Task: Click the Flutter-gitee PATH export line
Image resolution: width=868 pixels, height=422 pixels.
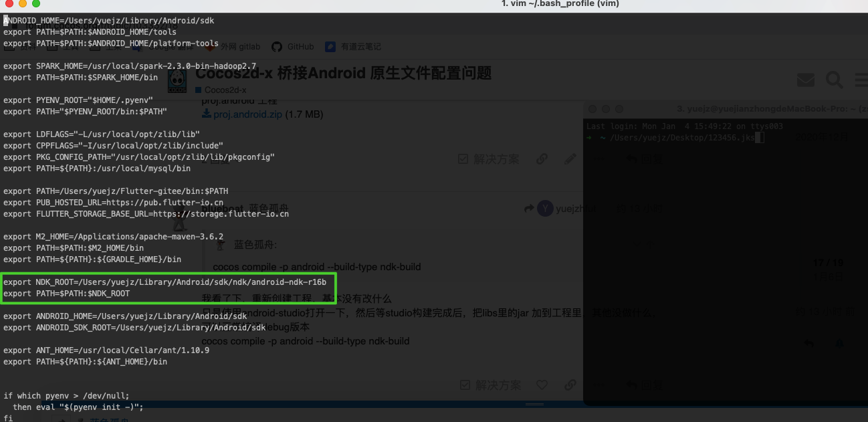Action: (x=116, y=191)
